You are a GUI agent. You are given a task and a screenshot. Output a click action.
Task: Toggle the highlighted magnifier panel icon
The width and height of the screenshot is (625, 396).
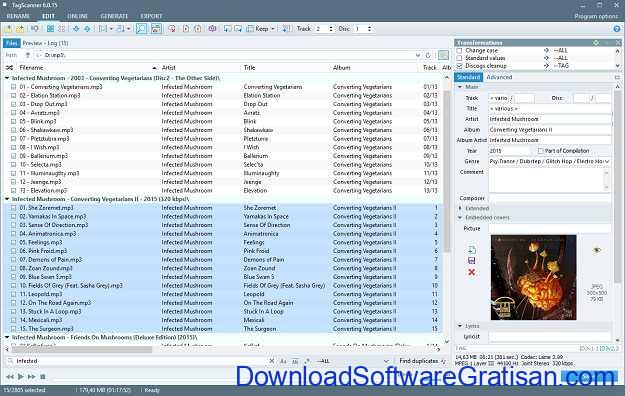pos(141,28)
